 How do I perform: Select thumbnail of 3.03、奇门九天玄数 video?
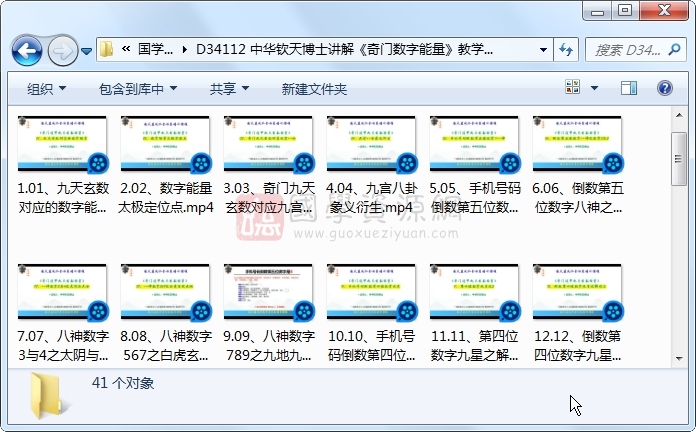269,144
